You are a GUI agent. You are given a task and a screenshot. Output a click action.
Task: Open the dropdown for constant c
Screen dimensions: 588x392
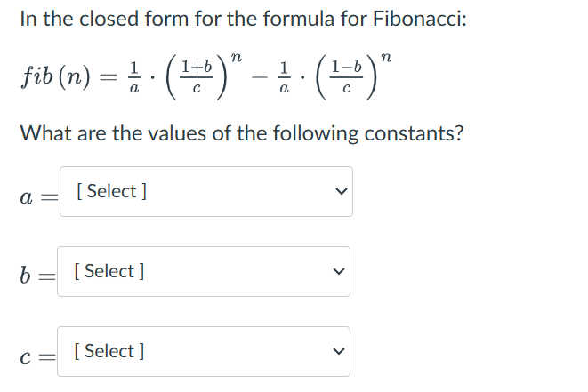[x=205, y=351]
